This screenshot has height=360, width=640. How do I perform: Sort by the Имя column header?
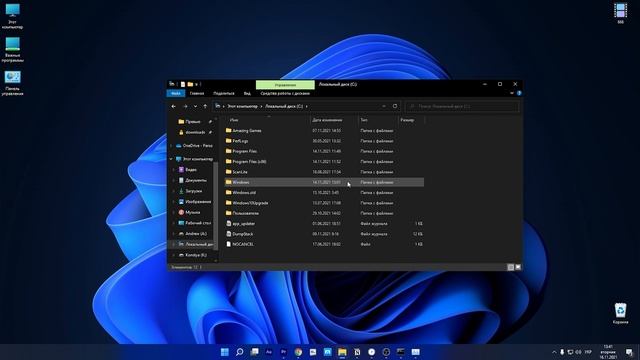point(234,120)
